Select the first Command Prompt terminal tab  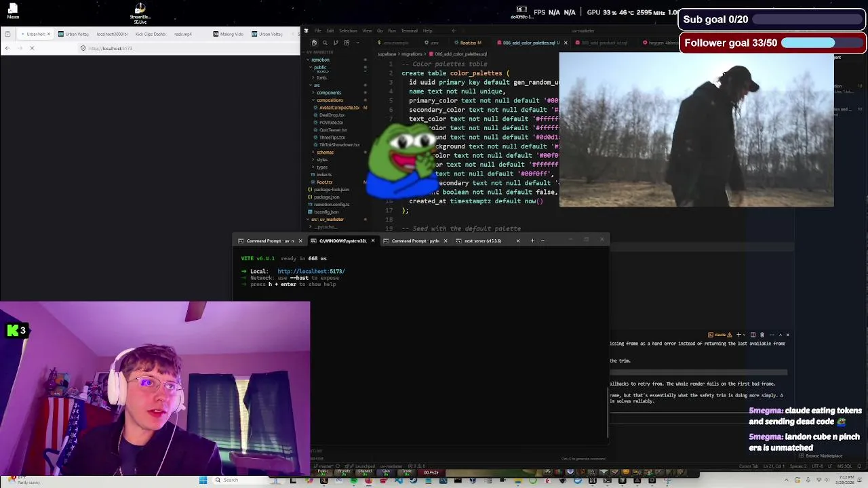[x=269, y=241]
